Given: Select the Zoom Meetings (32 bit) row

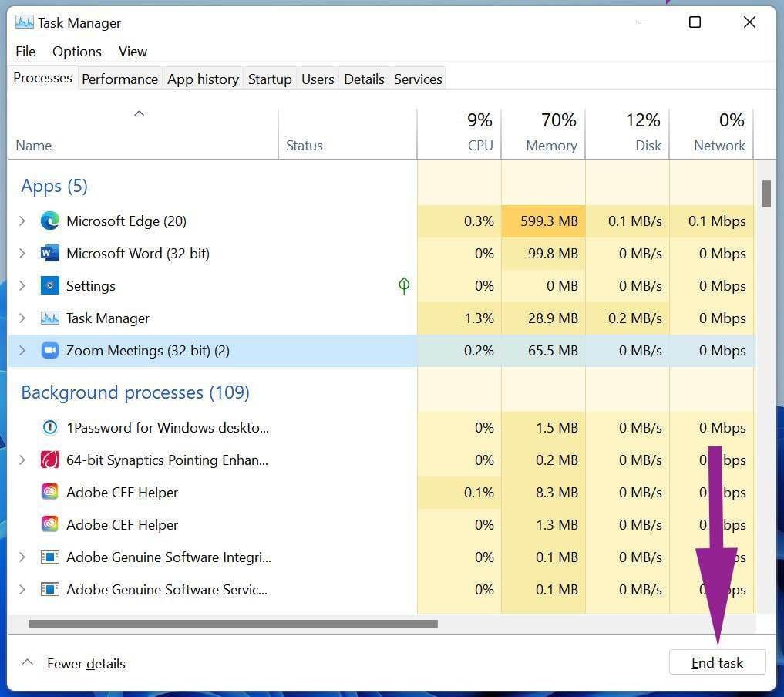Looking at the screenshot, I should pyautogui.click(x=382, y=351).
